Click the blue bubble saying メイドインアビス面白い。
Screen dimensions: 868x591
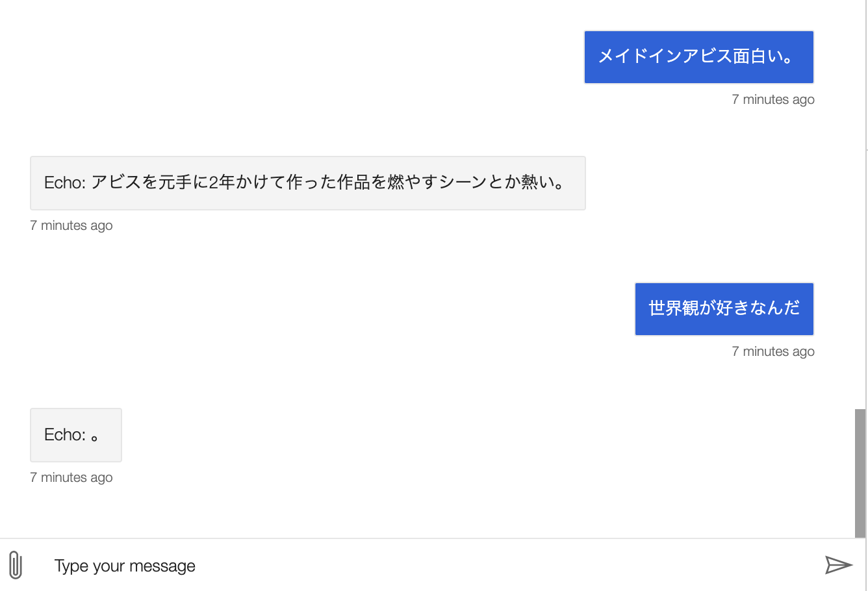pyautogui.click(x=698, y=57)
